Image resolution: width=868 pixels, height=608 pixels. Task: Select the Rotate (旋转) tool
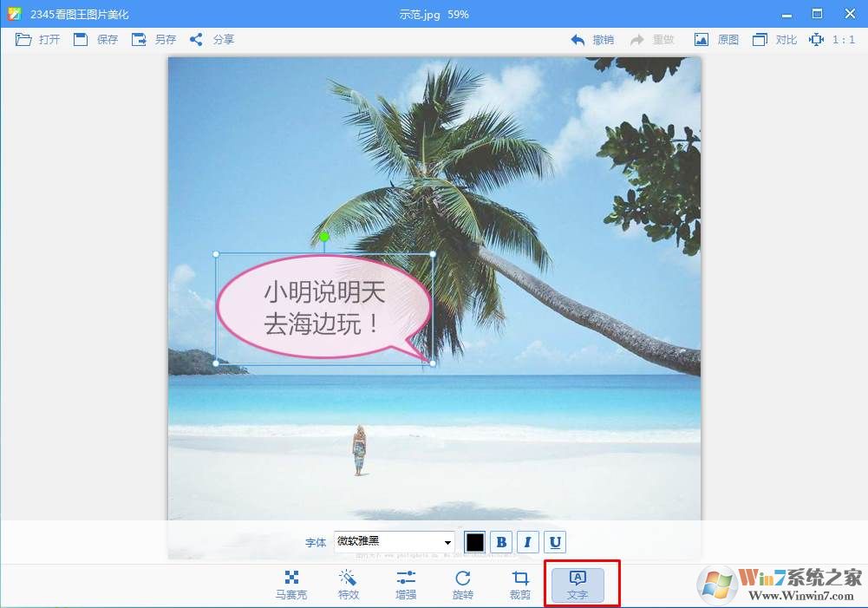pos(463,585)
